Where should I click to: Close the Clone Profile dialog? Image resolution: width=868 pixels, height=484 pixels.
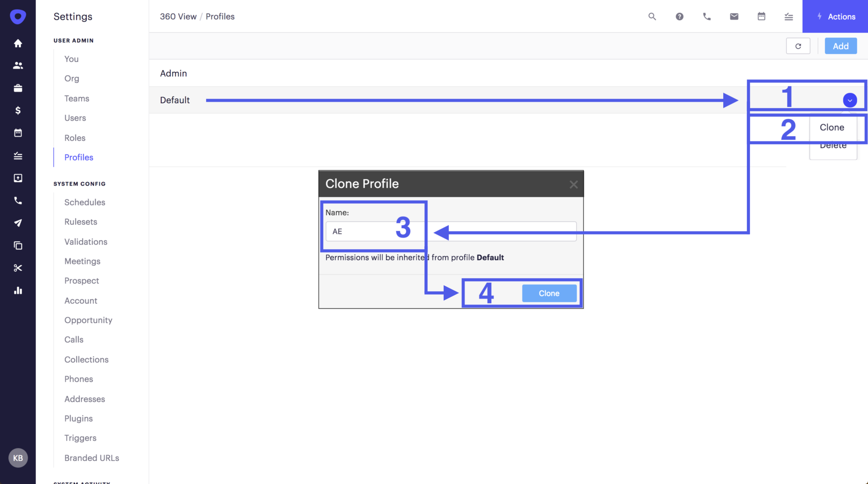pos(574,185)
